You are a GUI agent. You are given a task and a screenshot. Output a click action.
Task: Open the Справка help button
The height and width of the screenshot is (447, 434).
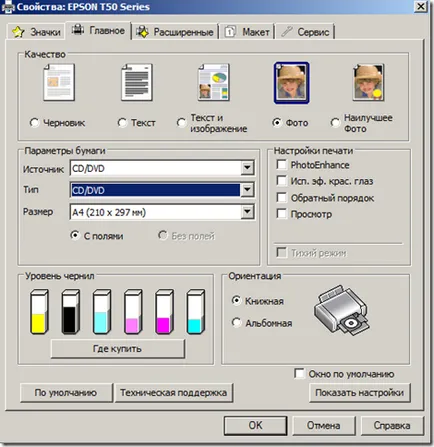click(x=392, y=425)
